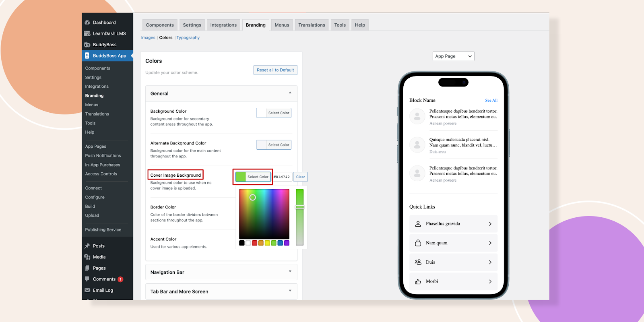Open Configure in sidebar
The height and width of the screenshot is (322, 644).
[x=95, y=197]
